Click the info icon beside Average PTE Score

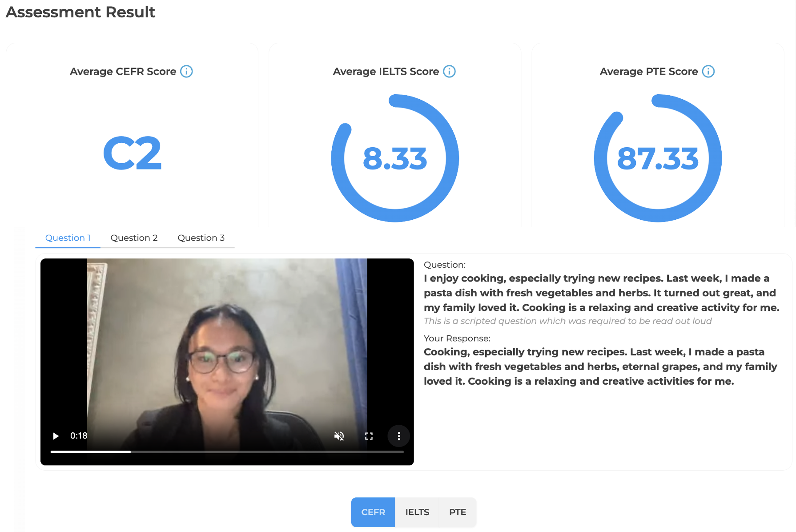click(708, 72)
